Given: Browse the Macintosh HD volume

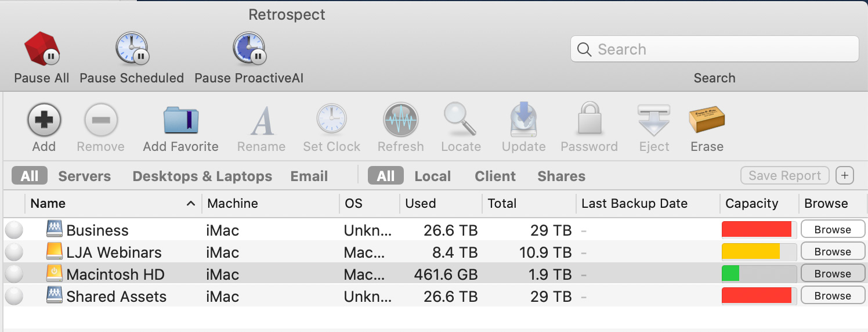Looking at the screenshot, I should click(833, 274).
